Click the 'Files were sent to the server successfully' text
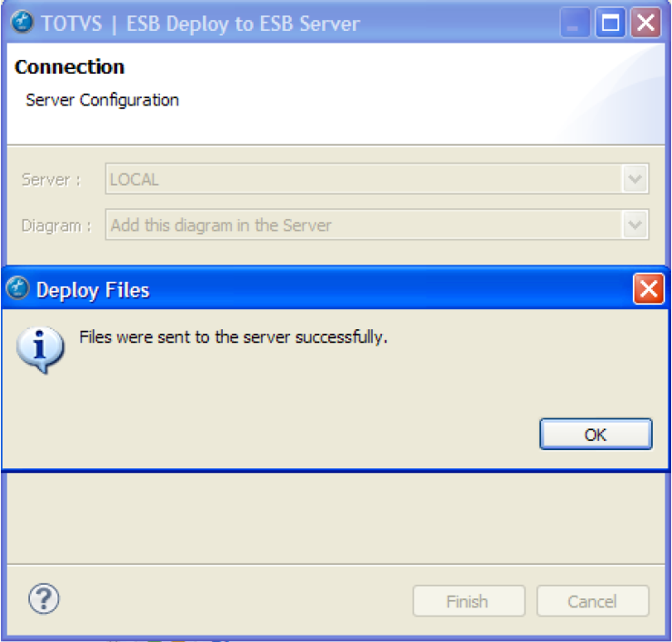 coord(234,337)
